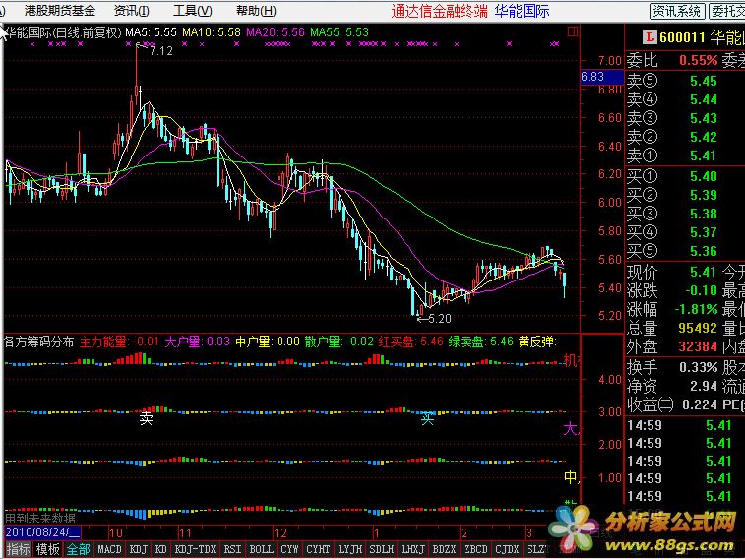Switch to the BOLL indicator

[262, 549]
